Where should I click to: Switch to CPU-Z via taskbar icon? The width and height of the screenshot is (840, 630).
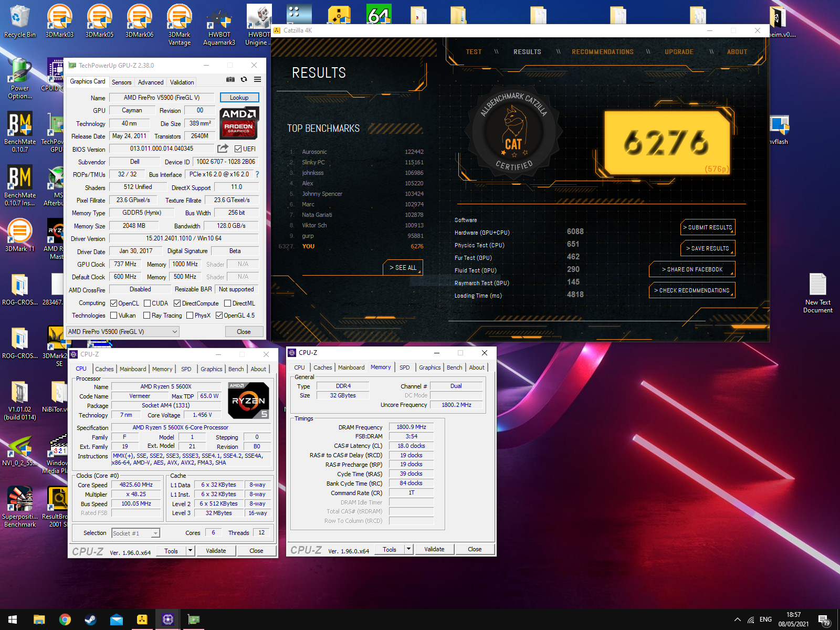[x=167, y=619]
